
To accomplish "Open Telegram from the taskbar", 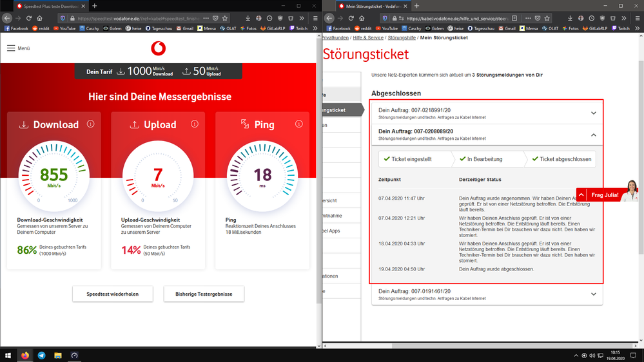I will (x=41, y=356).
